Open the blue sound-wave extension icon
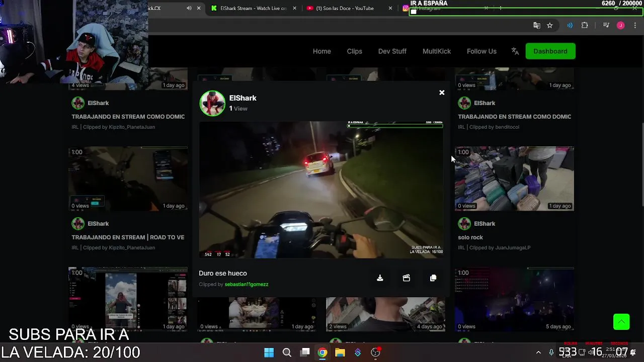This screenshot has width=644, height=362. (570, 25)
